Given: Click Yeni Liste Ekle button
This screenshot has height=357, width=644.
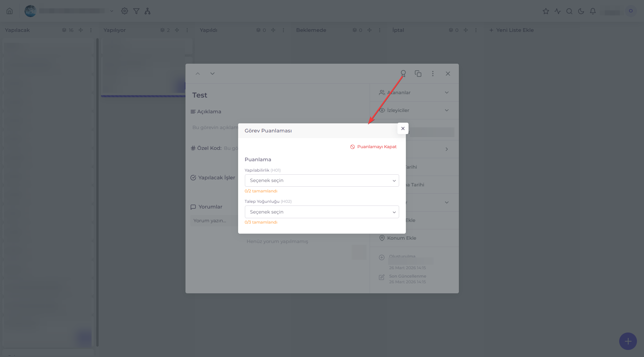Looking at the screenshot, I should coord(512,30).
